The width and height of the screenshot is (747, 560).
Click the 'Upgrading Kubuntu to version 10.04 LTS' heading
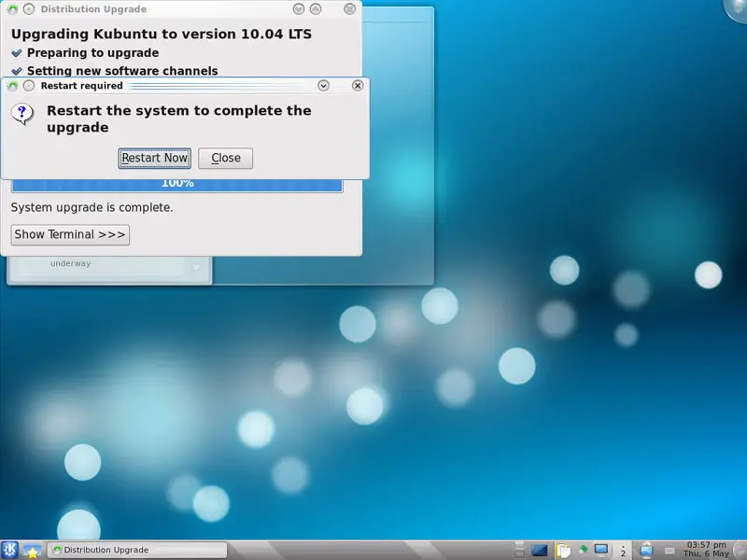[162, 35]
